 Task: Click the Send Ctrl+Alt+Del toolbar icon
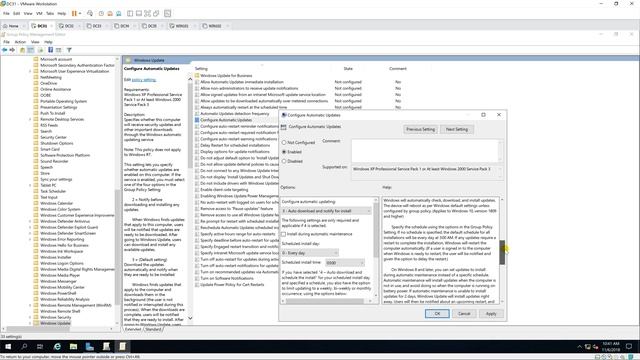click(x=90, y=13)
